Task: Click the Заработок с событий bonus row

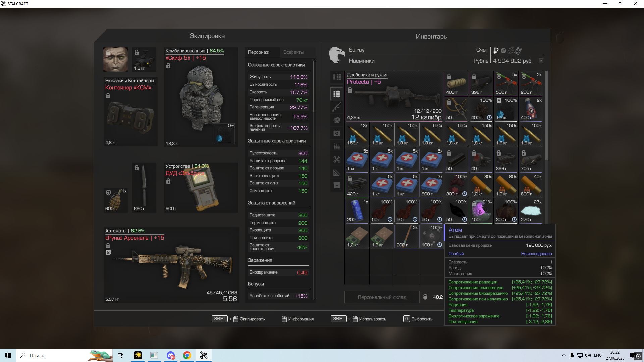Action: [x=278, y=296]
